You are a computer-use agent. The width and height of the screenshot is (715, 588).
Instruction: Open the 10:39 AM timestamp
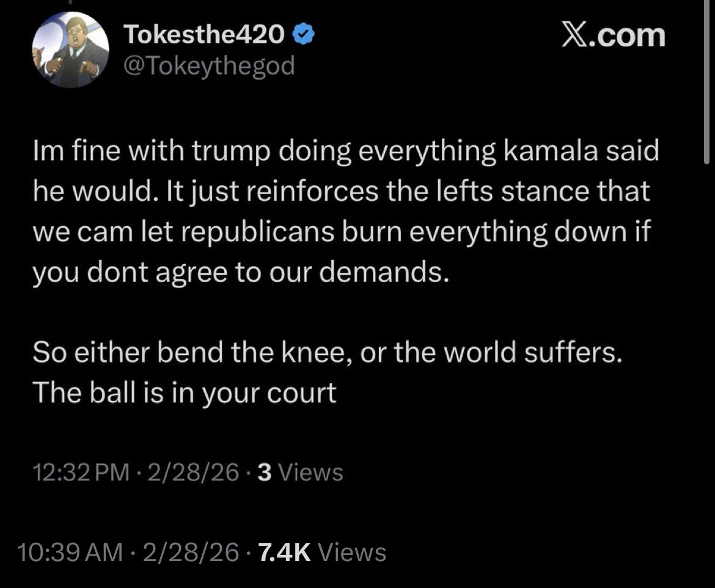(70, 553)
